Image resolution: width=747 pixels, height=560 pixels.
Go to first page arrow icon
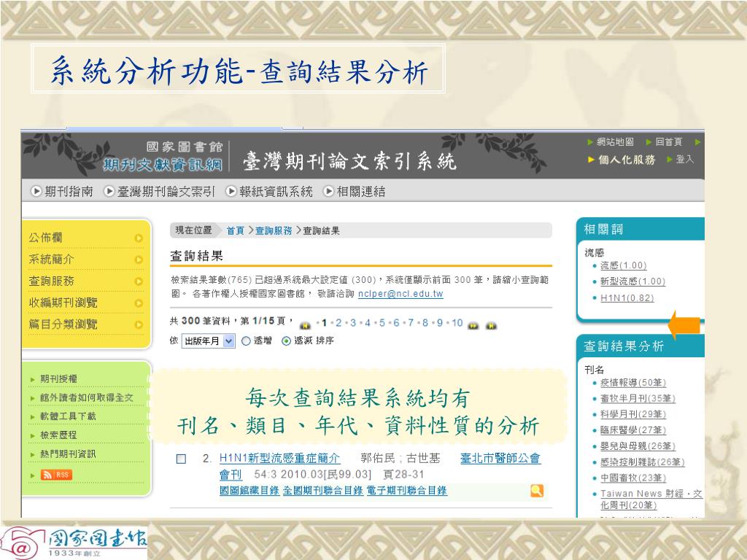pyautogui.click(x=305, y=326)
